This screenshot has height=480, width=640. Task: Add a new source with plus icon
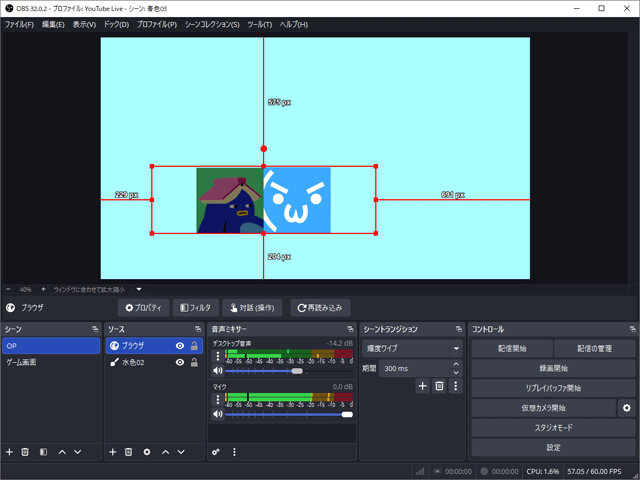[113, 452]
